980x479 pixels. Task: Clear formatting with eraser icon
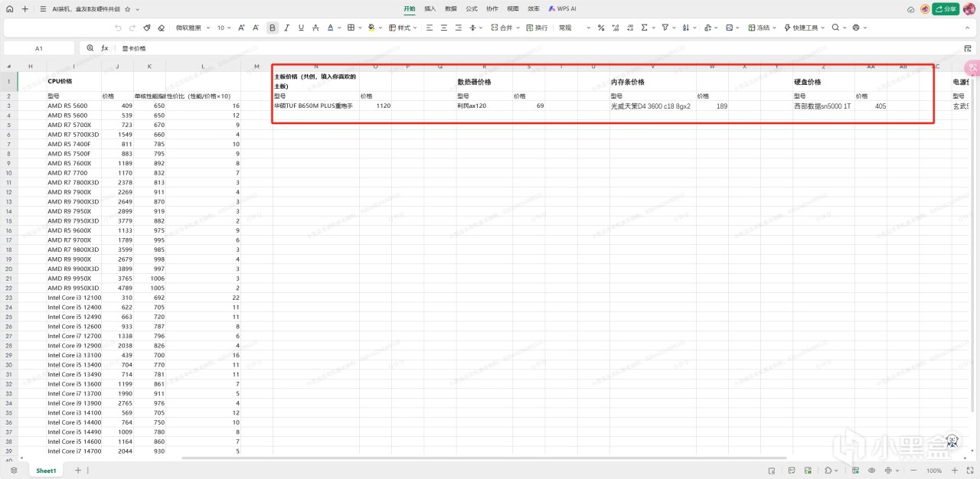(161, 28)
